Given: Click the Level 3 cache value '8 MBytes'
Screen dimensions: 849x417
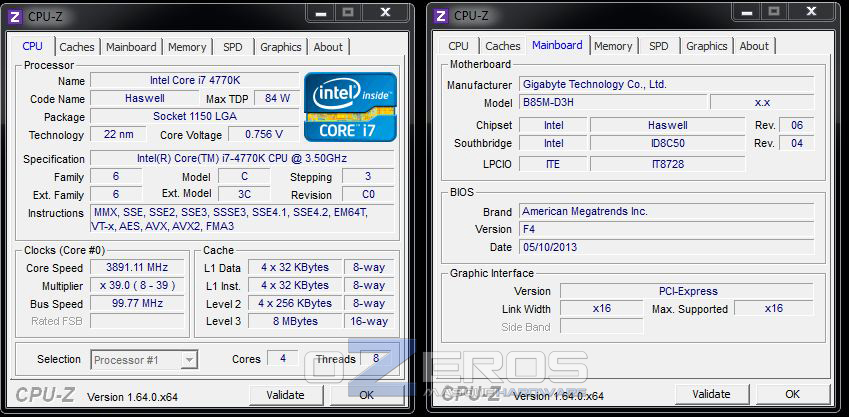Looking at the screenshot, I should 295,321.
